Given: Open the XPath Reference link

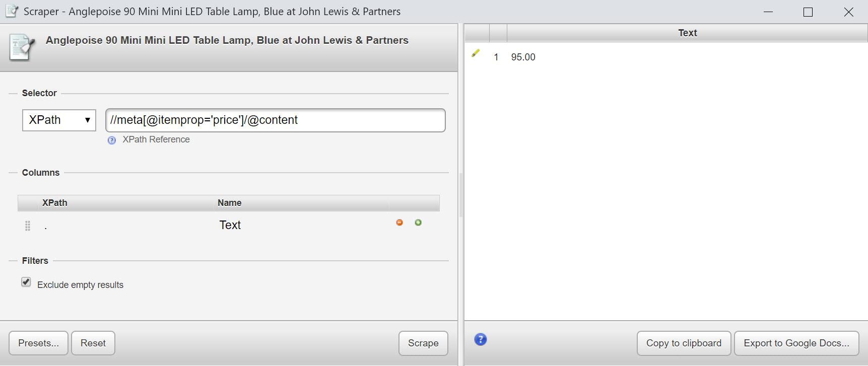Looking at the screenshot, I should click(x=156, y=139).
